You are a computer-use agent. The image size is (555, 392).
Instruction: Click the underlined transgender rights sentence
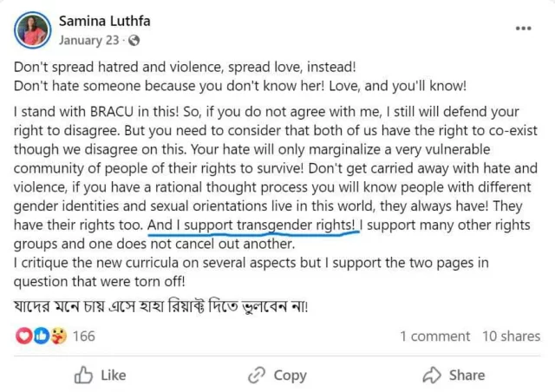(x=251, y=225)
